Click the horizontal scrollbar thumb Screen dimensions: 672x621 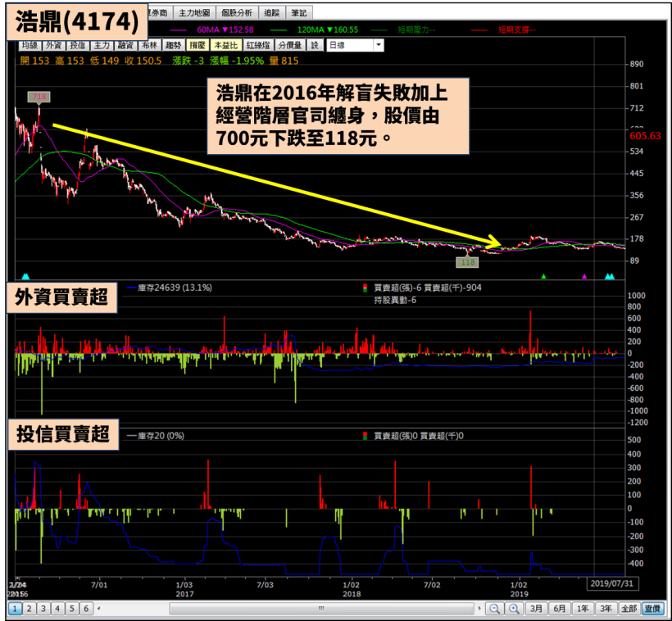tap(321, 608)
